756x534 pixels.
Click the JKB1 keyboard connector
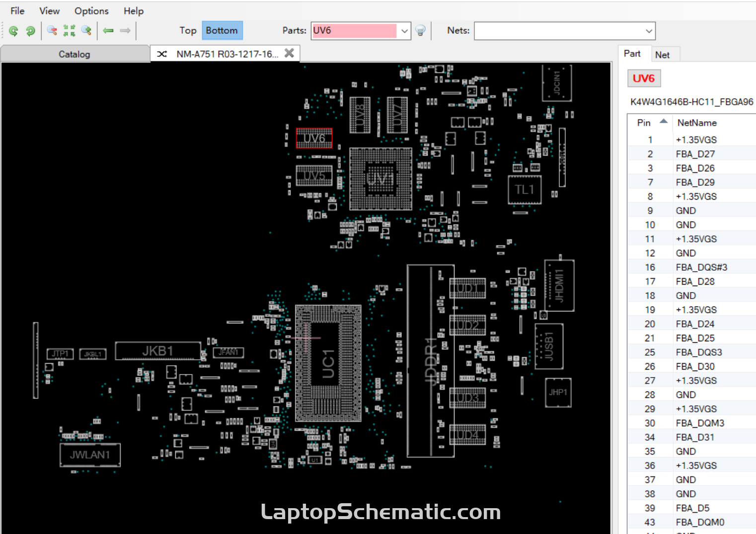tap(158, 351)
